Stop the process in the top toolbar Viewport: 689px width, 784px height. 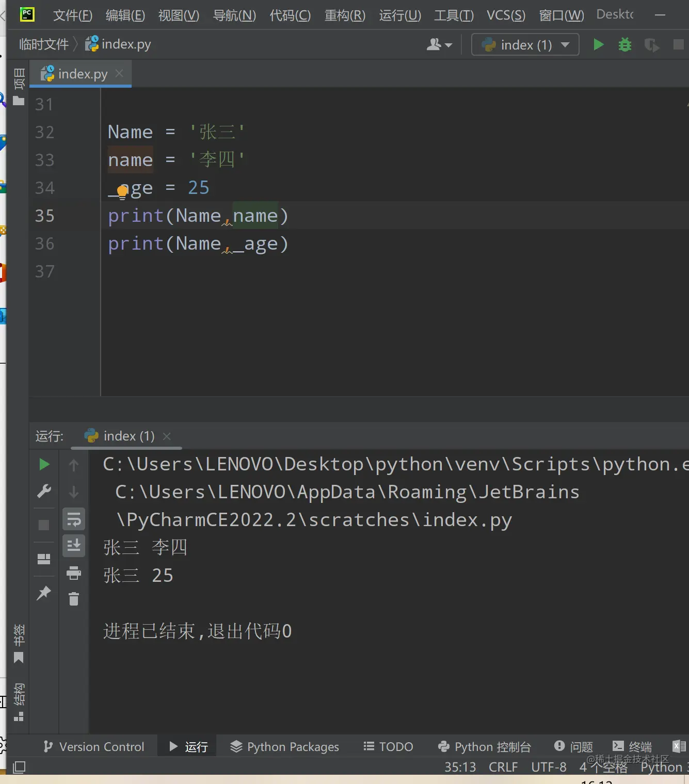[679, 45]
